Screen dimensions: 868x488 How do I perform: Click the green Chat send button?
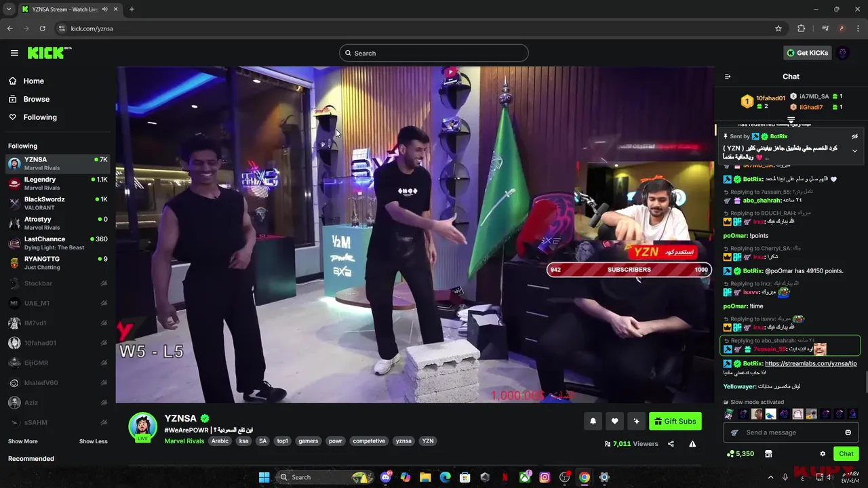[846, 453]
